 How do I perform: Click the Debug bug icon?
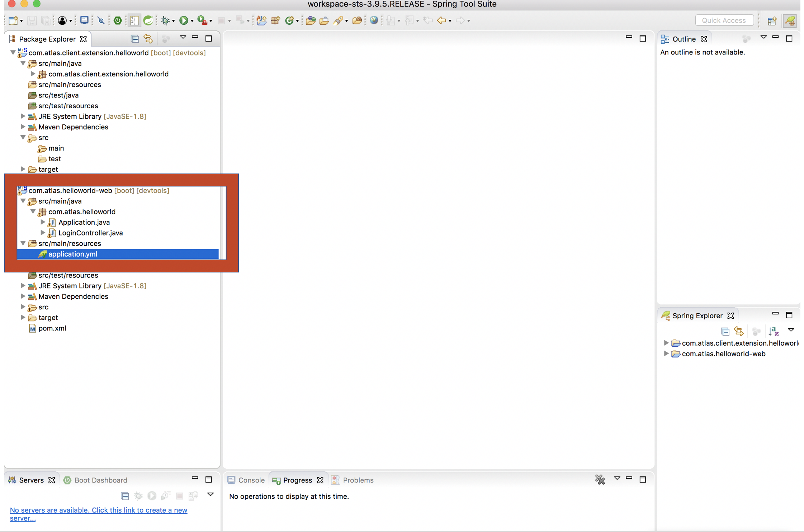[x=165, y=20]
